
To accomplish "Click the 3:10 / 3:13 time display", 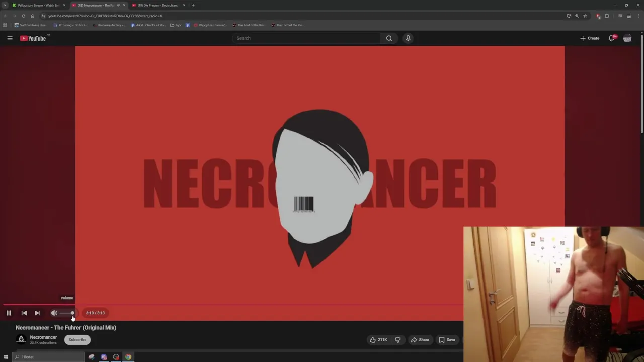I will 95,313.
